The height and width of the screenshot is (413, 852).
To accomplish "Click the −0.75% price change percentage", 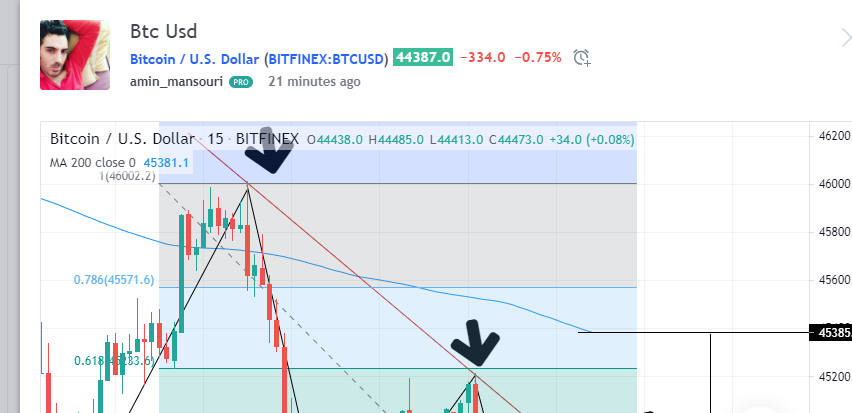I will point(537,58).
